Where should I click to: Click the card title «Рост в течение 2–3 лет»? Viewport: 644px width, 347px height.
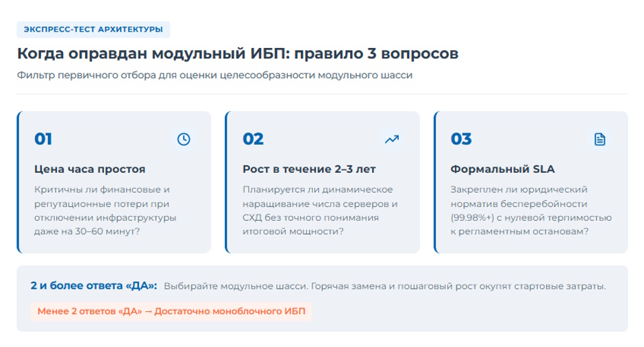(309, 169)
